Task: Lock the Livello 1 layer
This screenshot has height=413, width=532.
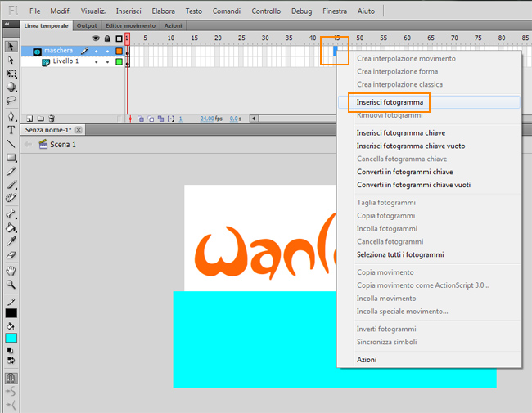Action: 107,62
